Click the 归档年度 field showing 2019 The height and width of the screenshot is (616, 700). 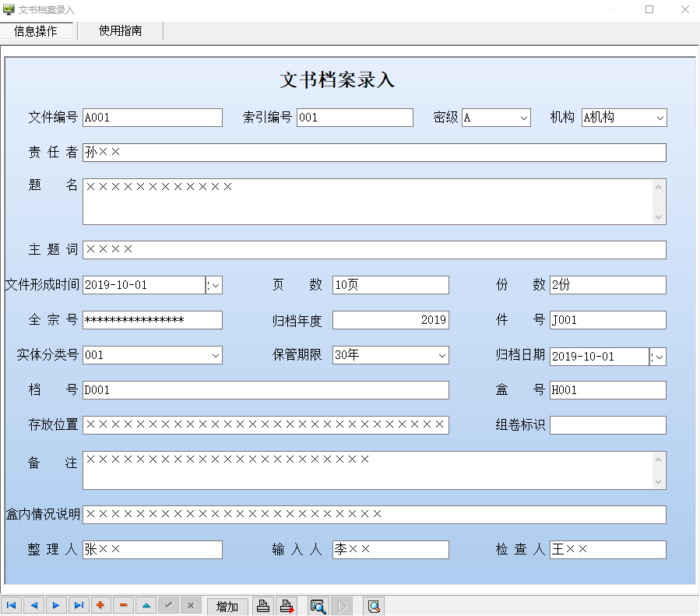pyautogui.click(x=391, y=320)
